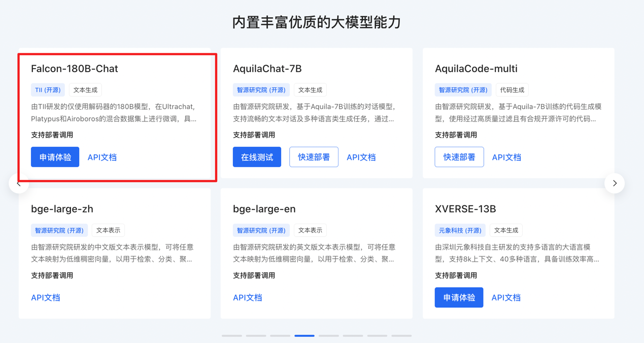Screen dimensions: 644x343
Task: Open API文档 for bge-large-en
Action: [248, 297]
